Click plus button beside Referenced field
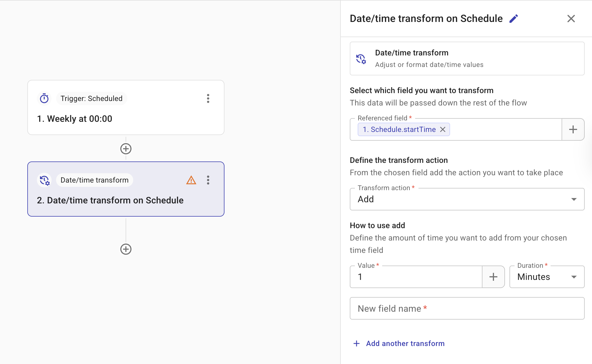This screenshot has width=592, height=364. click(573, 129)
